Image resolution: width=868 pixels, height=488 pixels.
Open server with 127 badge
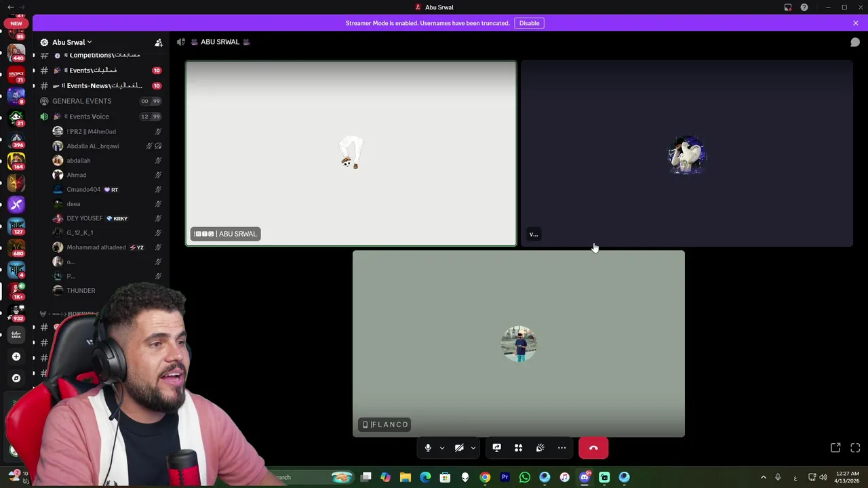[x=16, y=226]
